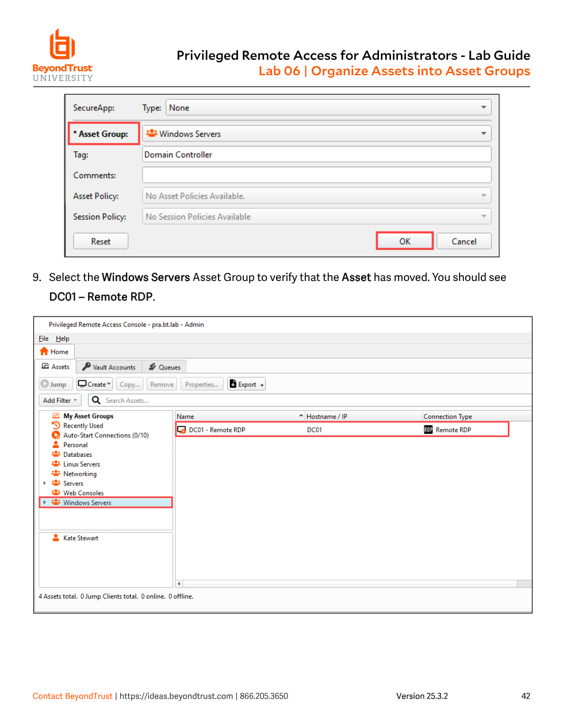The width and height of the screenshot is (563, 728).
Task: Open the Asset Group dropdown
Action: pos(317,133)
